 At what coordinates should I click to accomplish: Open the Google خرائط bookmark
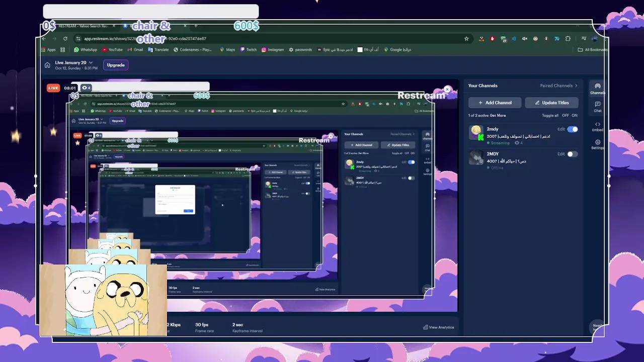click(397, 50)
